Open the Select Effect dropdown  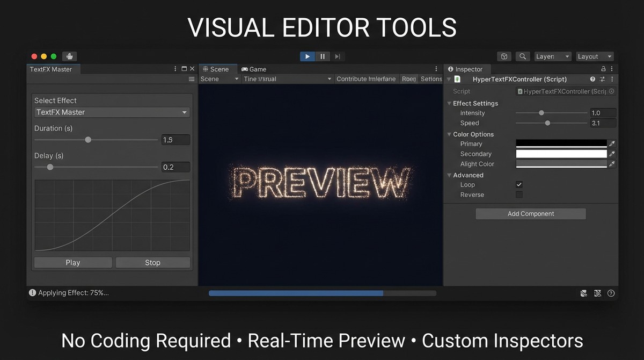point(112,112)
